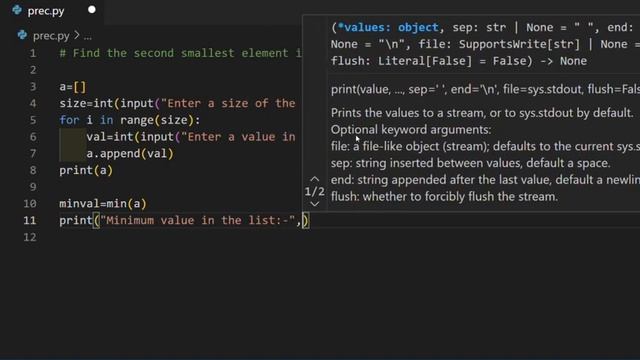This screenshot has height=360, width=640.
Task: Click the unsaved changes dot on prec.py tab
Action: click(92, 9)
